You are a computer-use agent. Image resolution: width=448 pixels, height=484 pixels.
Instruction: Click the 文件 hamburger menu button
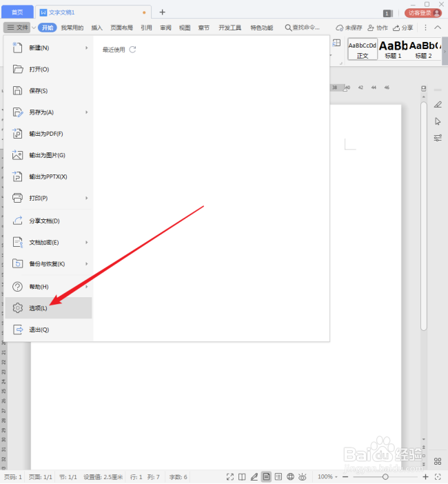tap(17, 28)
